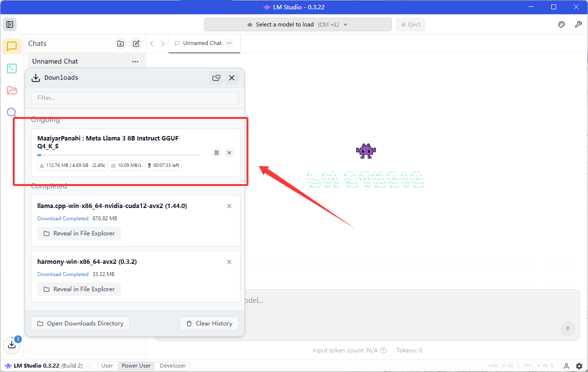Click the download progress bar

click(x=119, y=155)
